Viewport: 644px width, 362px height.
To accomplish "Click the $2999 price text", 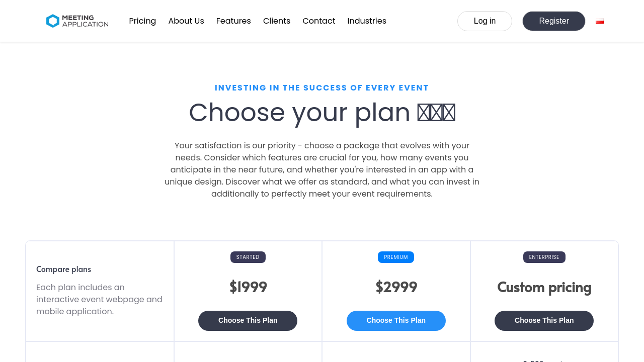I will tap(396, 287).
